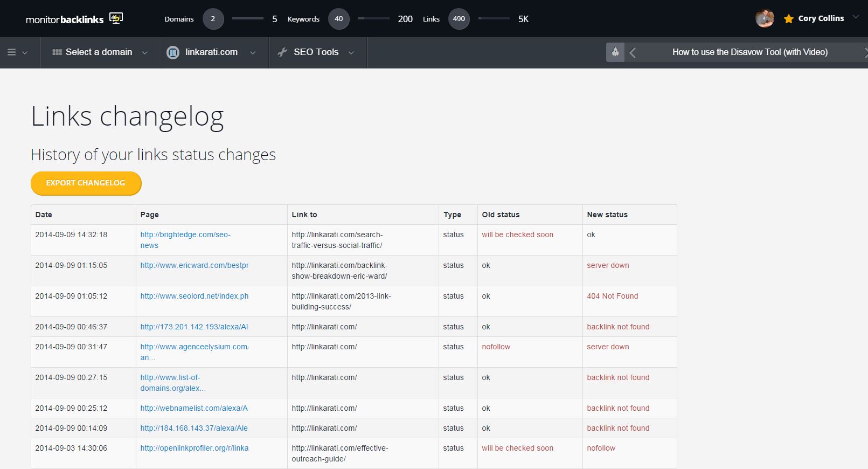
Task: Click the Export Changelog button
Action: click(x=86, y=183)
